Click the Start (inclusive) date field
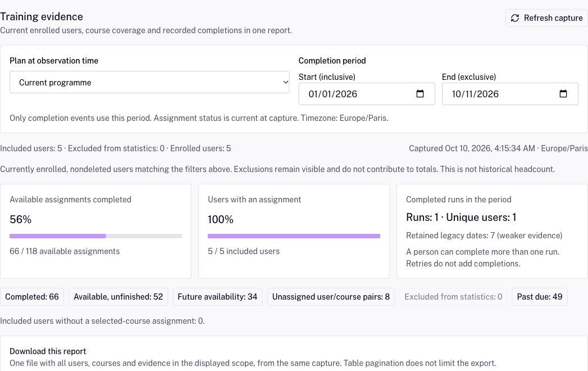Image resolution: width=588 pixels, height=371 pixels. tap(366, 94)
